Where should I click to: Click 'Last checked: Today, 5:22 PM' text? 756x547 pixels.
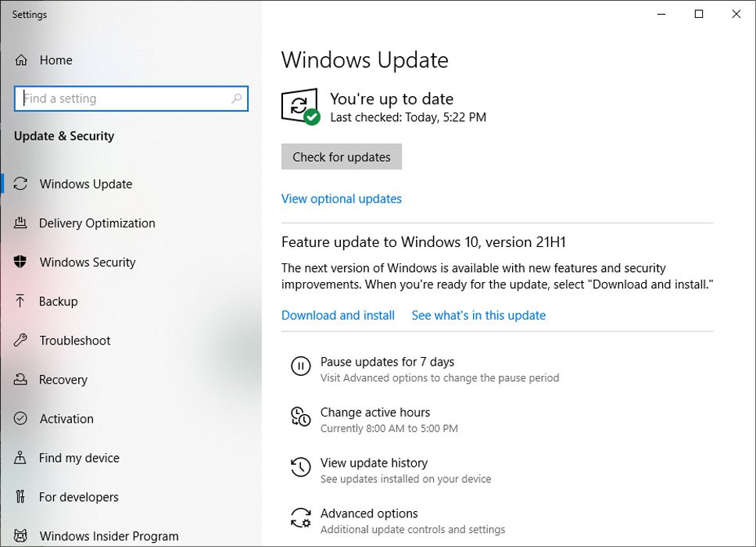click(x=408, y=117)
